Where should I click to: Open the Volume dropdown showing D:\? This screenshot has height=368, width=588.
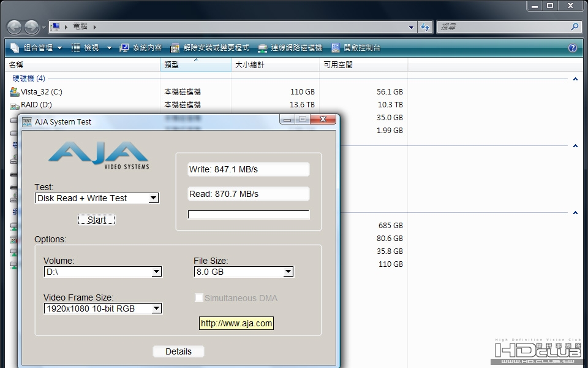click(103, 272)
